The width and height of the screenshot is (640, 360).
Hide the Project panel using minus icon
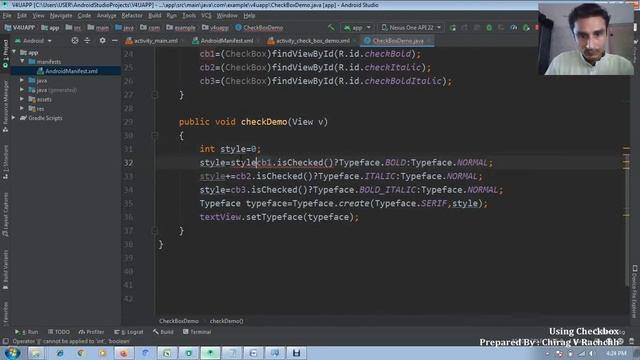tap(115, 40)
